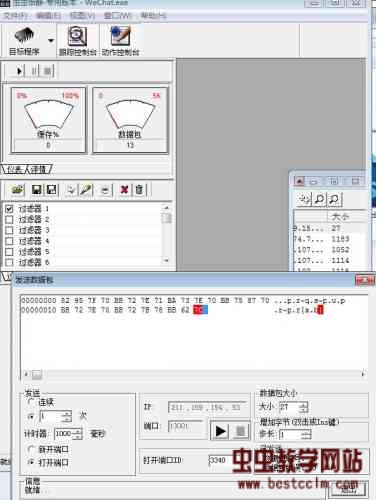Click the pencil edit filter icon
This screenshot has height=500, width=376.
86,190
